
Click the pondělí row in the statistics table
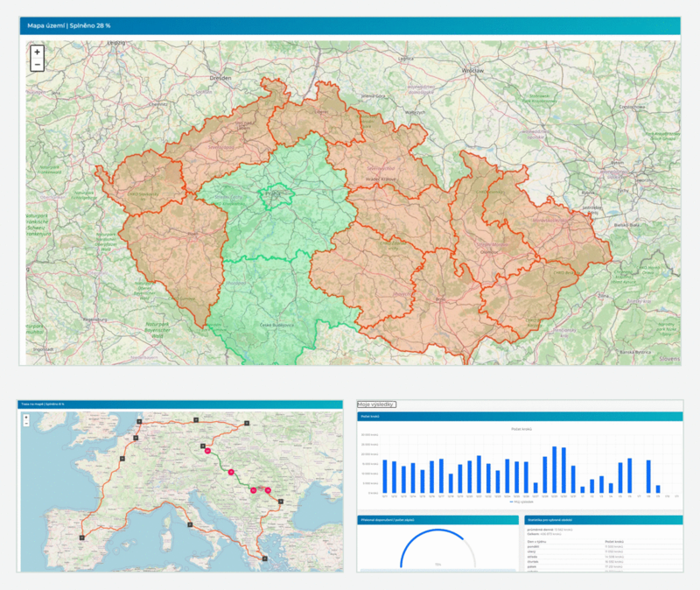pos(605,547)
